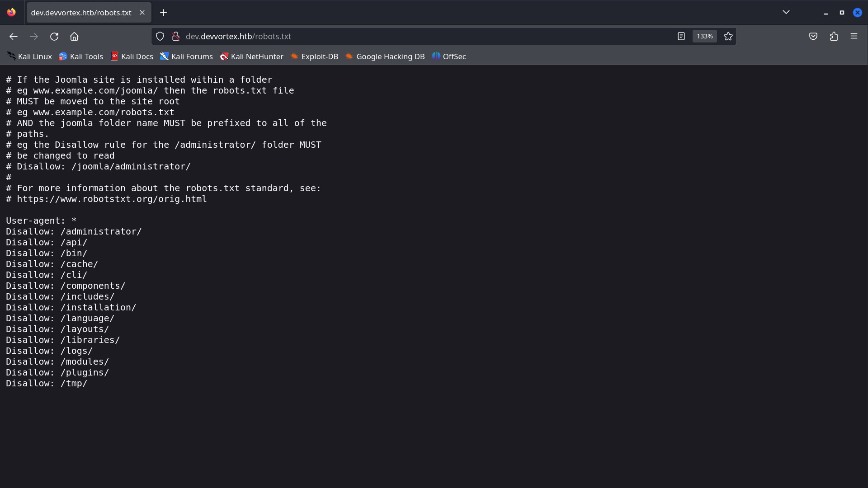Reload the current page
Image resolution: width=868 pixels, height=488 pixels.
pos(54,37)
